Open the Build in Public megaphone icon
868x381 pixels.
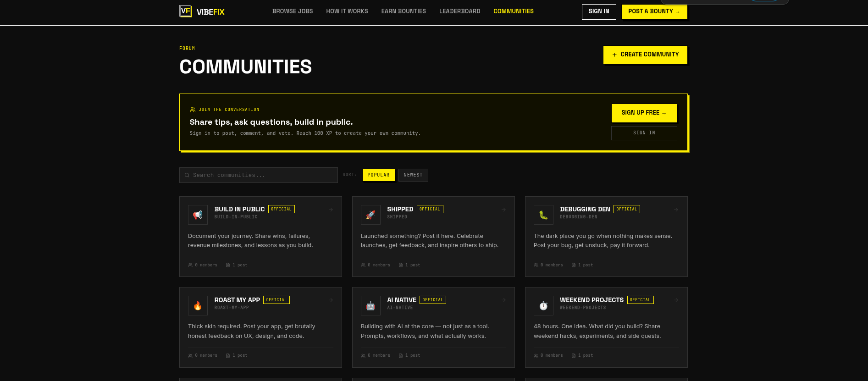(198, 215)
